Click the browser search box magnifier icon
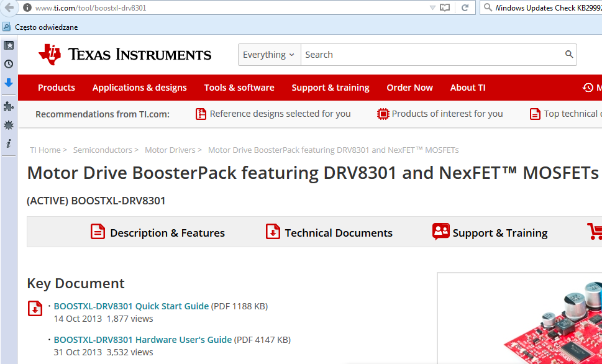 click(x=488, y=7)
